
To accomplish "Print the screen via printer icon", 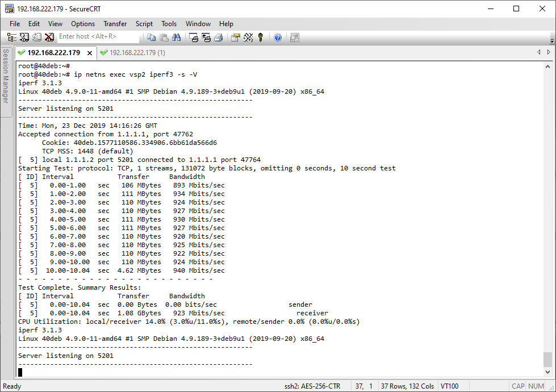I will pyautogui.click(x=220, y=37).
